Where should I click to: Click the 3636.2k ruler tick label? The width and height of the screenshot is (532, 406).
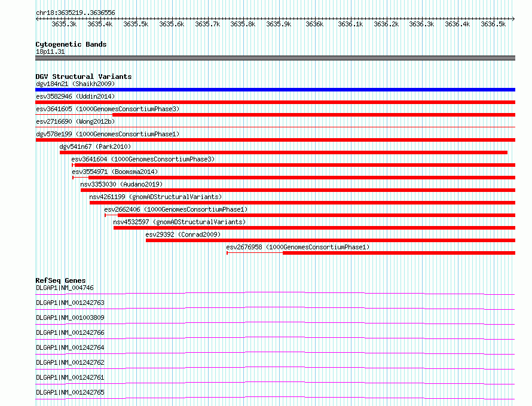(x=386, y=25)
